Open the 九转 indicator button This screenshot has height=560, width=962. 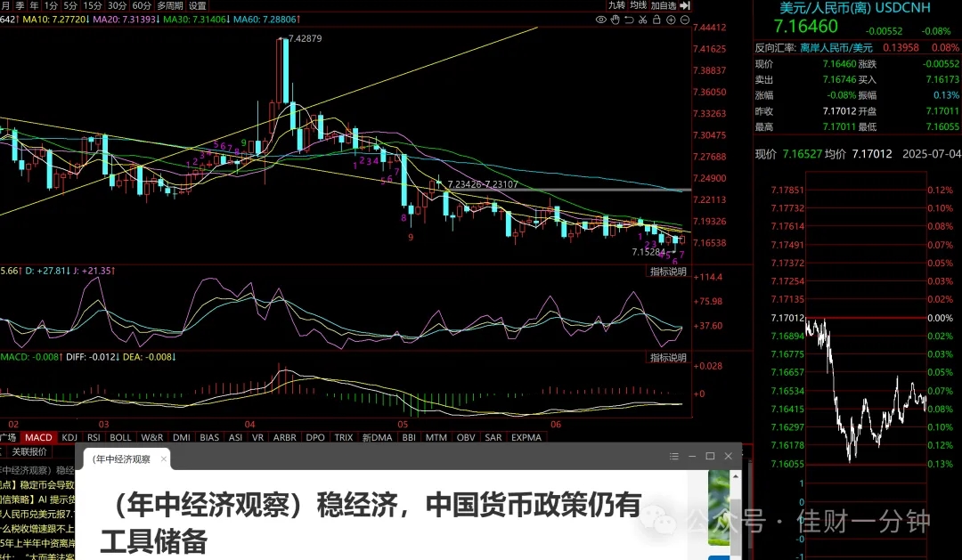click(616, 5)
